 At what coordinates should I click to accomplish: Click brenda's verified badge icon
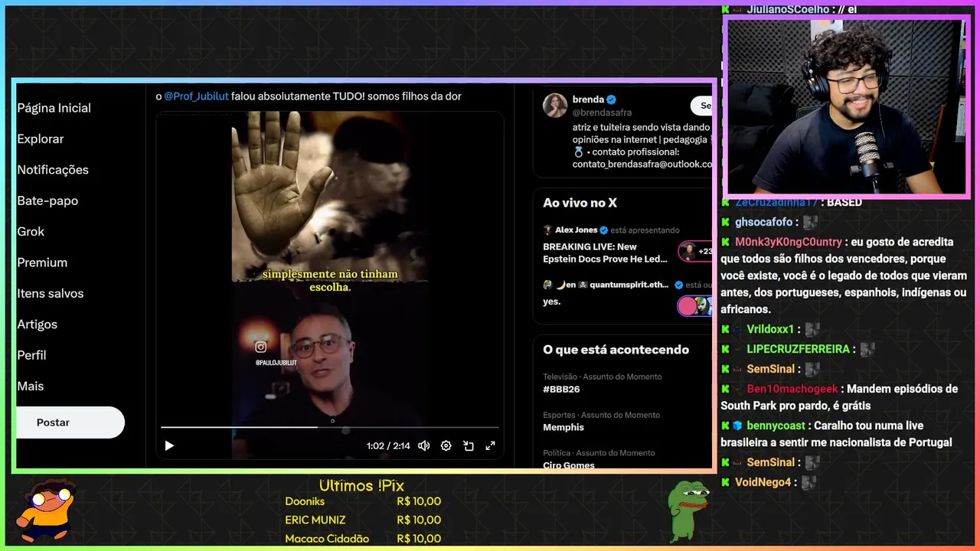(x=612, y=99)
